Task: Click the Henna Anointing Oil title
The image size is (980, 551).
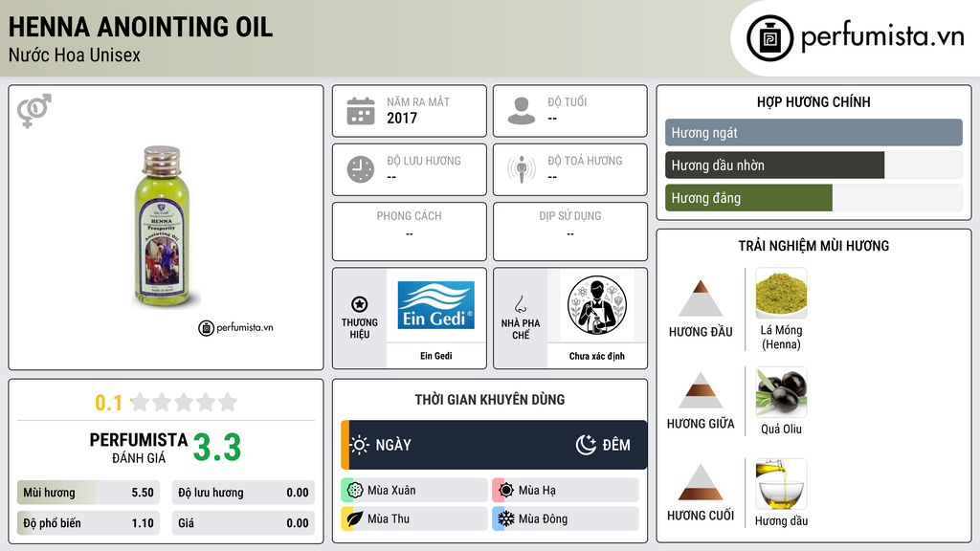Action: [x=141, y=27]
